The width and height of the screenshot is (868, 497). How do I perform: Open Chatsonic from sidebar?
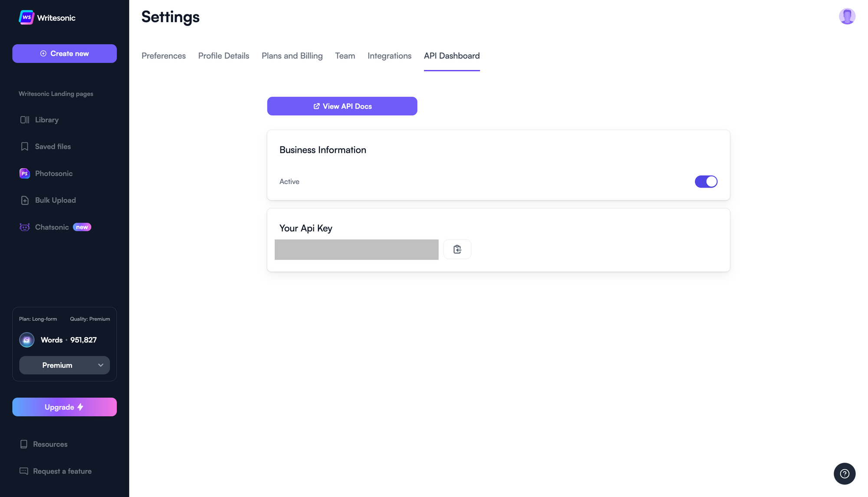tap(52, 227)
